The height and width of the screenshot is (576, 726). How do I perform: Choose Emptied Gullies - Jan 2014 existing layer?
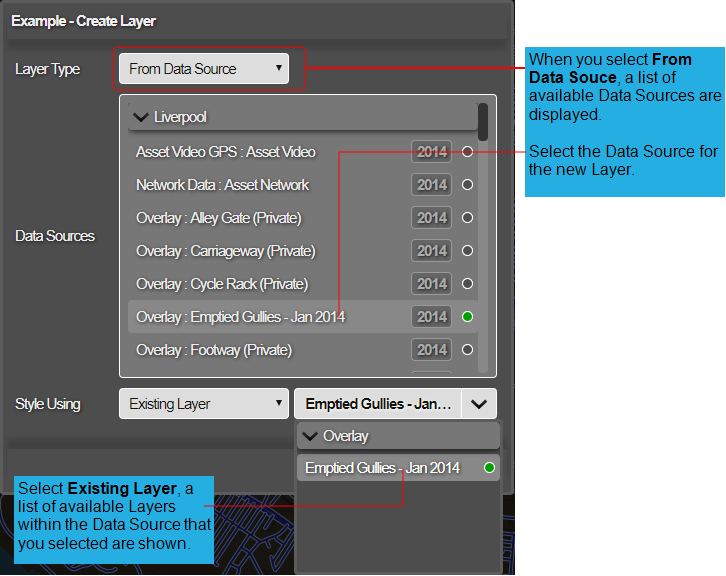coord(382,468)
